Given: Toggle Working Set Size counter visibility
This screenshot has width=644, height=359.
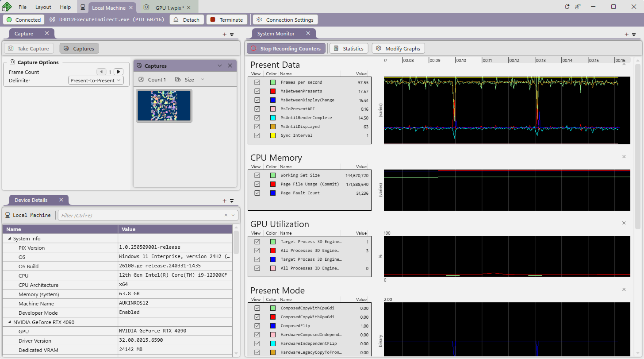Looking at the screenshot, I should coord(257,175).
